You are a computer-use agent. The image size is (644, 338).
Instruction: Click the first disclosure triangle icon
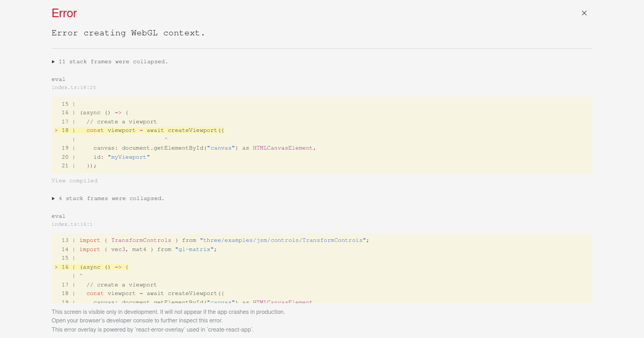(x=53, y=61)
